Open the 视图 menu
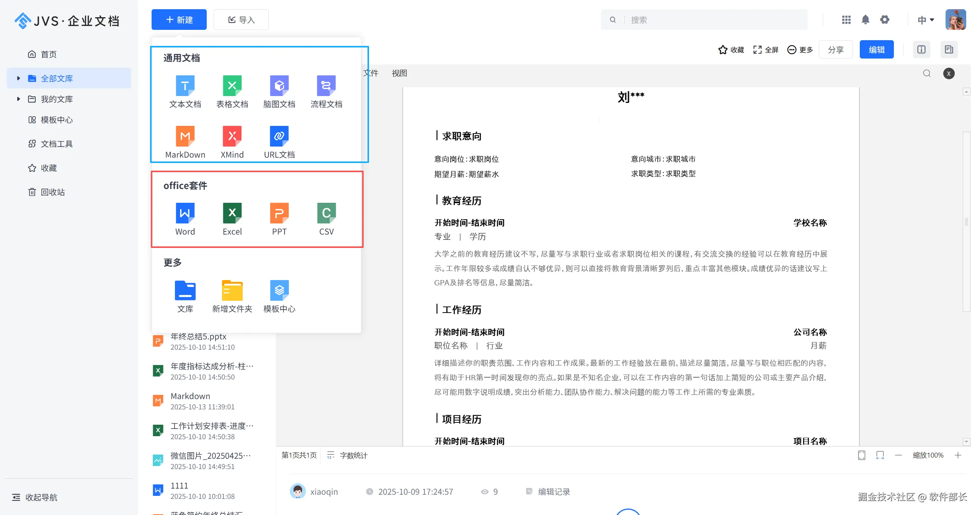 pos(399,73)
